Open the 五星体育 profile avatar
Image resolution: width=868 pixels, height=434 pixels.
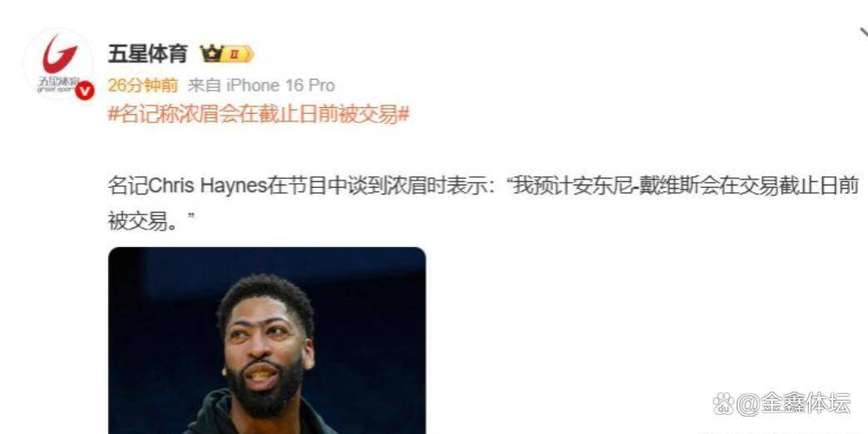coord(58,64)
